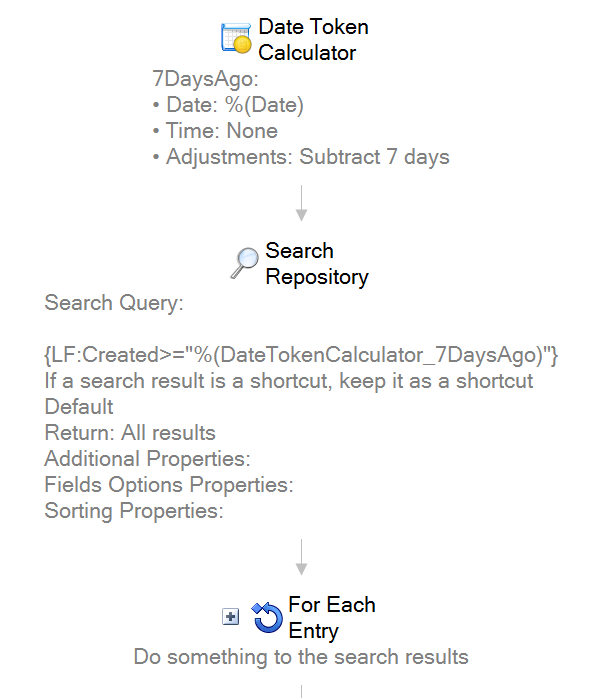The height and width of the screenshot is (698, 612).
Task: Click the connector arrow above For Each Entry
Action: [x=301, y=557]
